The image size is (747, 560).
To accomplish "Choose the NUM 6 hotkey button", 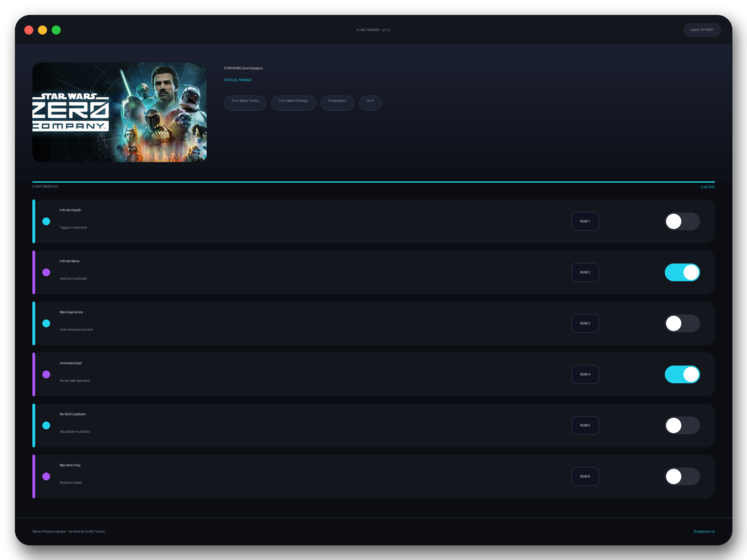I will pos(585,476).
